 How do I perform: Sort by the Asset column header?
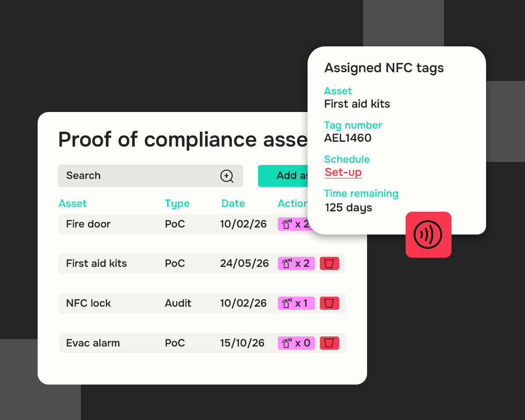(x=73, y=203)
